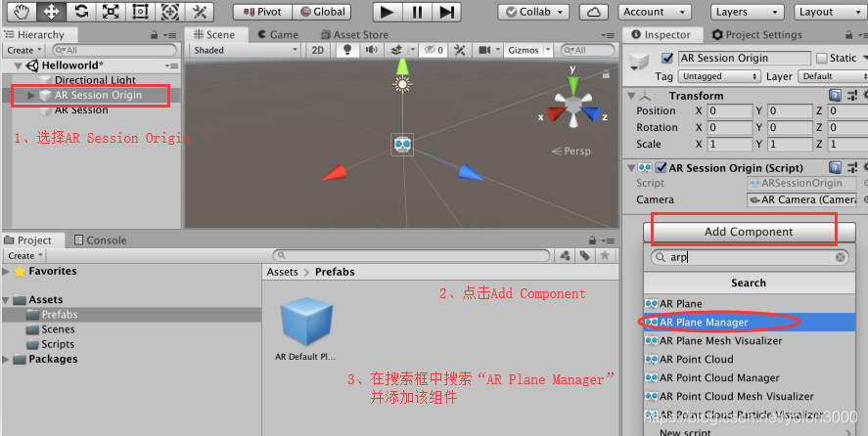Switch to the Game tab

point(279,35)
